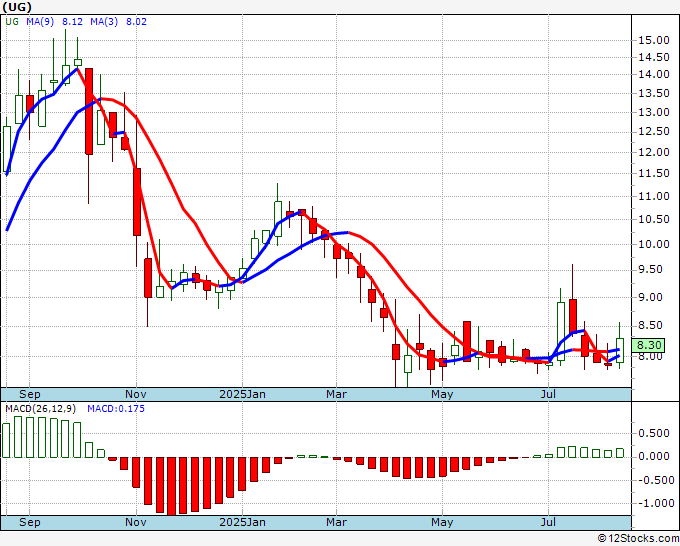Click May on the price chart time axis

[442, 394]
